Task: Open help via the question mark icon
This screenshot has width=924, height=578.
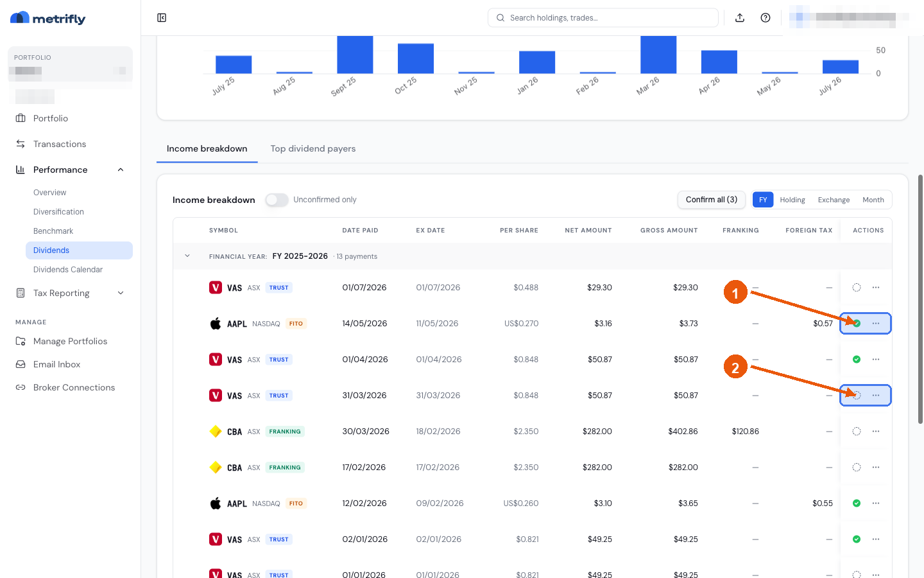Action: pyautogui.click(x=766, y=18)
